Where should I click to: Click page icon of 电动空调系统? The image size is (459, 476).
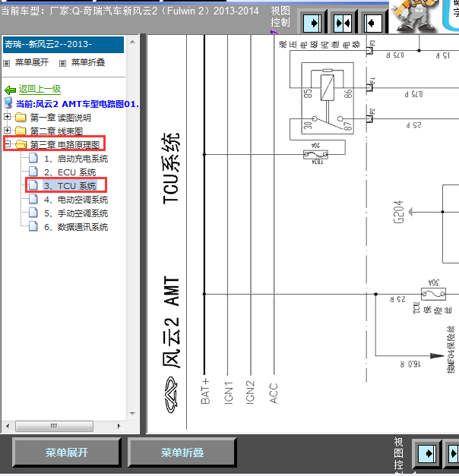coord(33,199)
